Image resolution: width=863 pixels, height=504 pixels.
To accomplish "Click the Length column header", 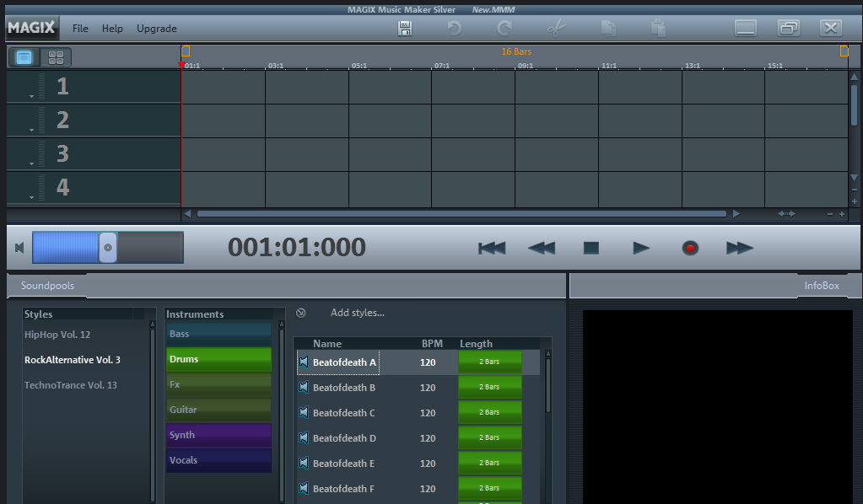I will tap(476, 344).
